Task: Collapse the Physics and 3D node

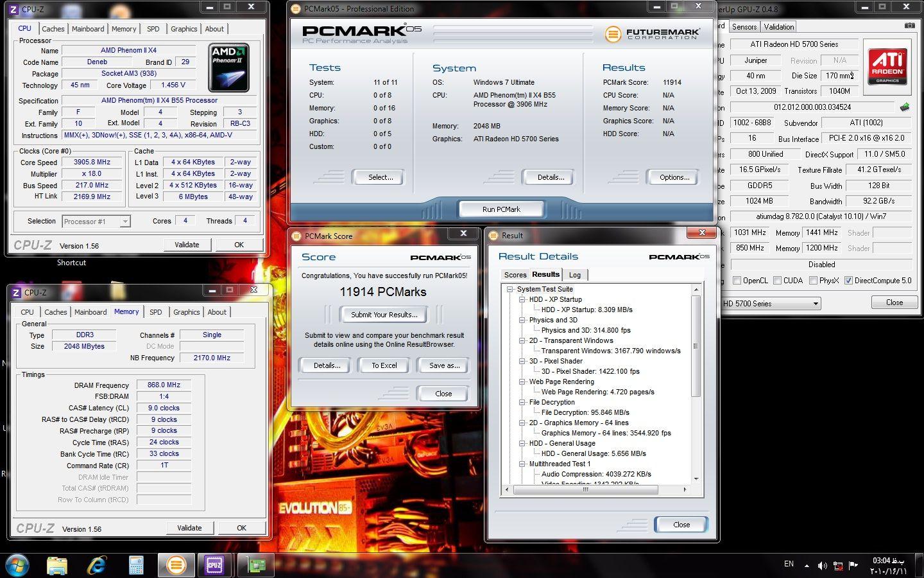Action: pyautogui.click(x=522, y=320)
